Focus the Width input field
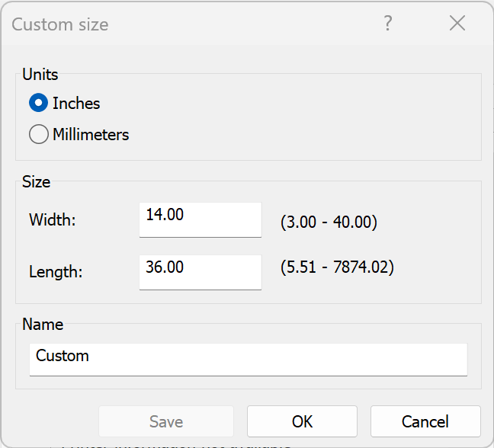Screen dimensions: 494x448 pyautogui.click(x=200, y=219)
